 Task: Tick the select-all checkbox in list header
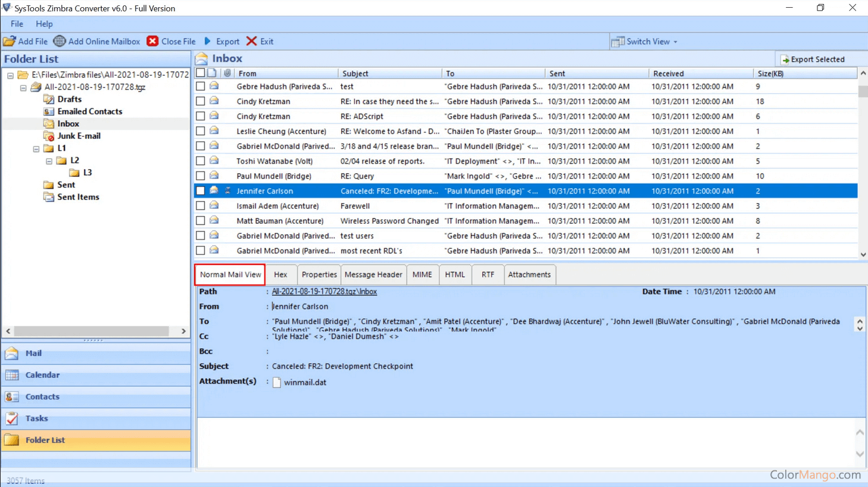coord(201,73)
